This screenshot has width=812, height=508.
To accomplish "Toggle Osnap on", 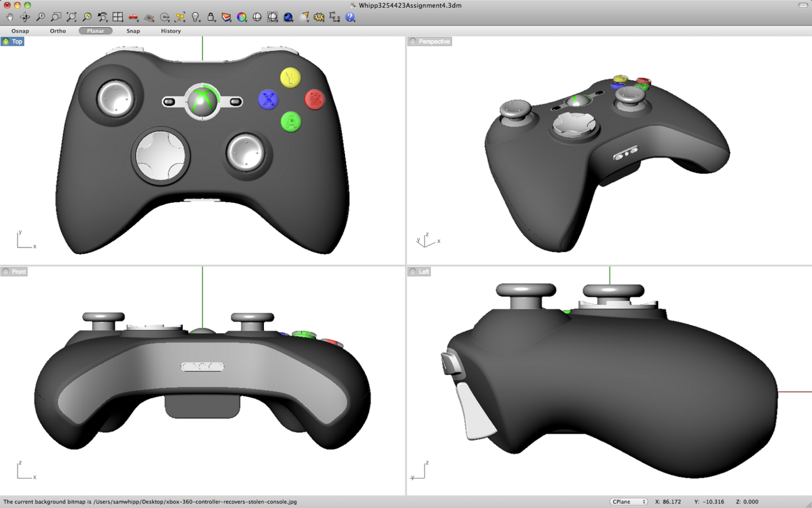I will pyautogui.click(x=20, y=31).
